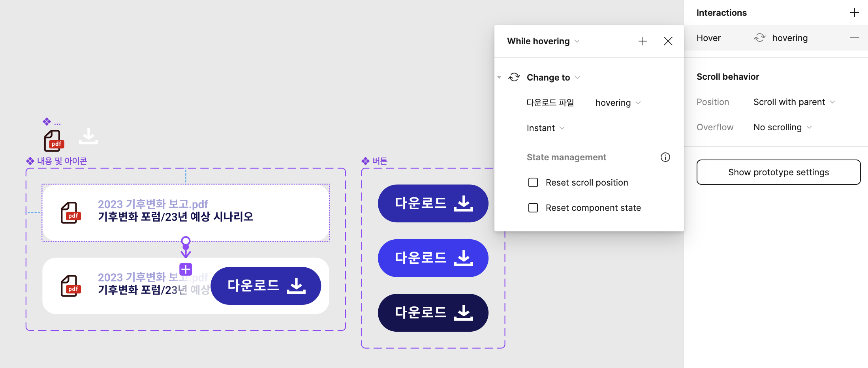Click the Interactions section heading
868x368 pixels.
pyautogui.click(x=721, y=13)
